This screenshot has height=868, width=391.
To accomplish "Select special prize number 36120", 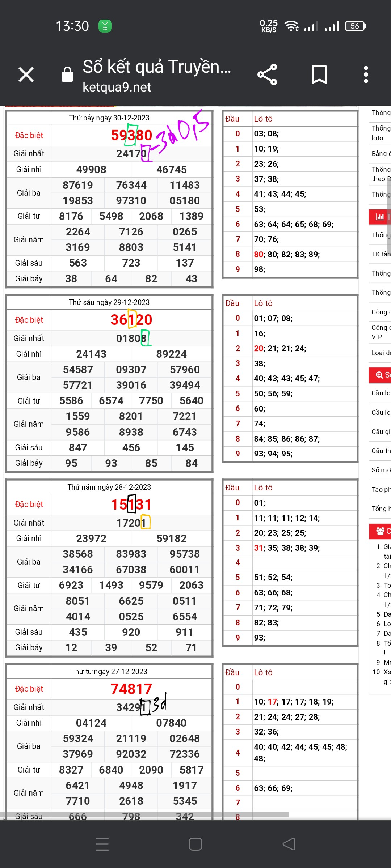I will pyautogui.click(x=131, y=320).
